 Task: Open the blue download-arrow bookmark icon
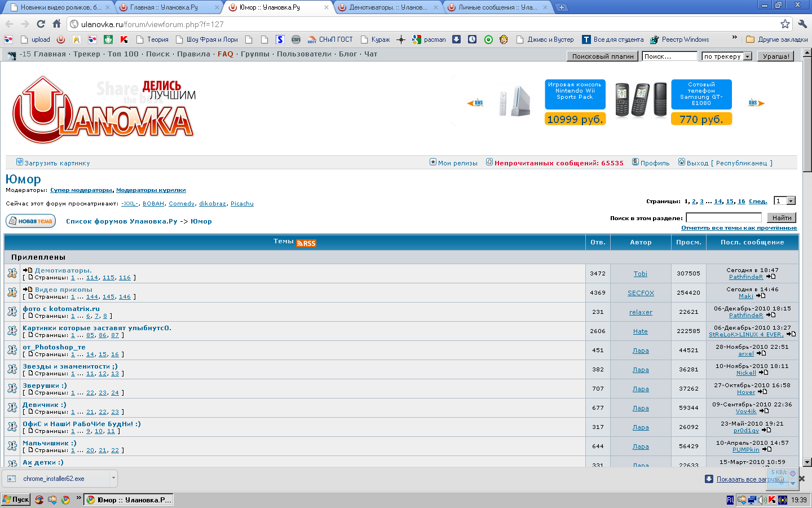[457, 40]
